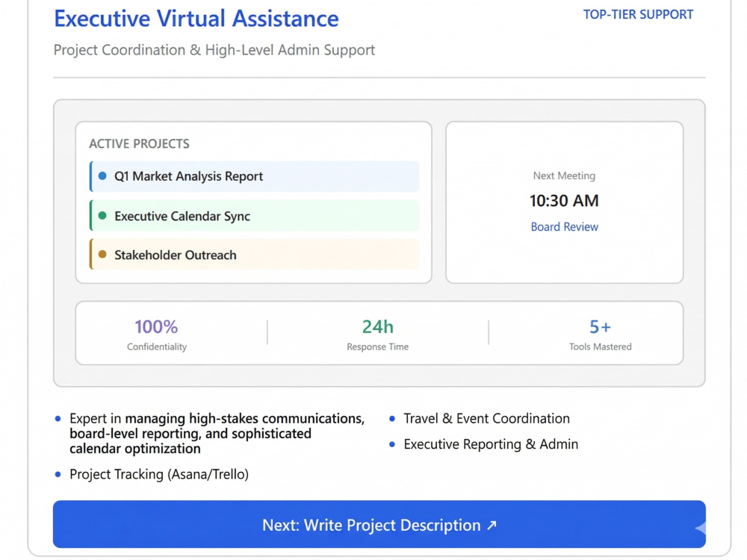Image resolution: width=747 pixels, height=560 pixels.
Task: Select the Q1 Market Analysis Report project
Action: pos(255,176)
